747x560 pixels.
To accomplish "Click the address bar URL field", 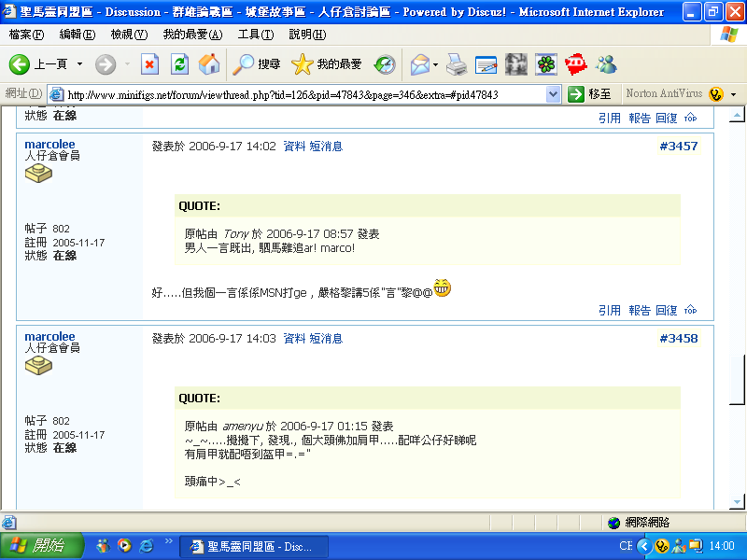I will 305,94.
